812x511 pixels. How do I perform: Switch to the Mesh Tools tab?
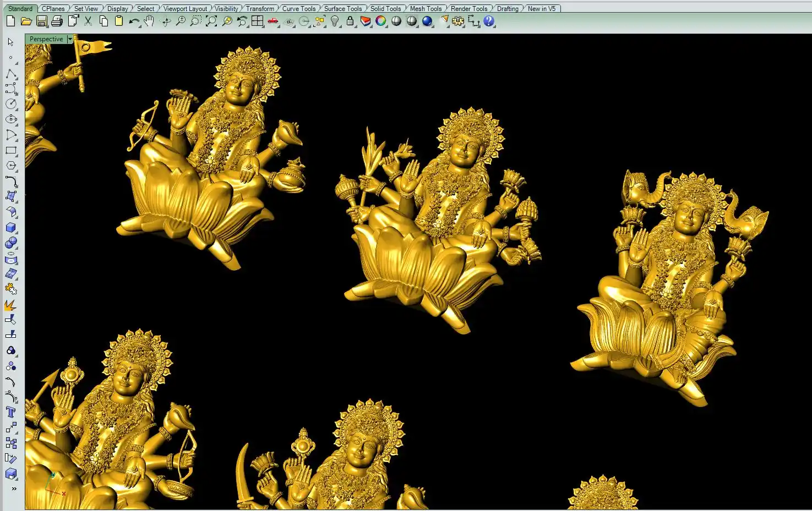coord(425,8)
